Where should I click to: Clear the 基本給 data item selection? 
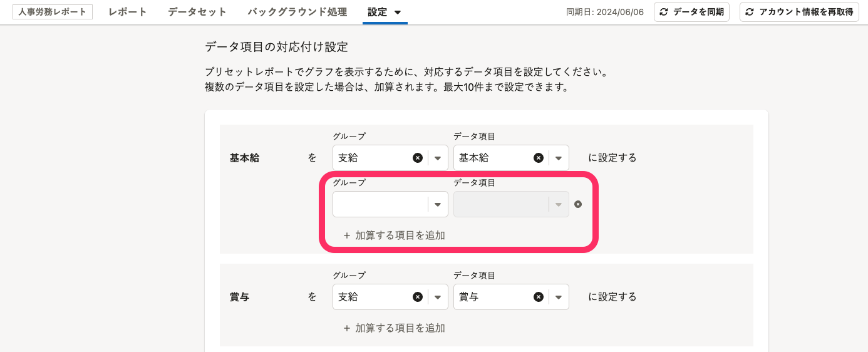coord(538,158)
